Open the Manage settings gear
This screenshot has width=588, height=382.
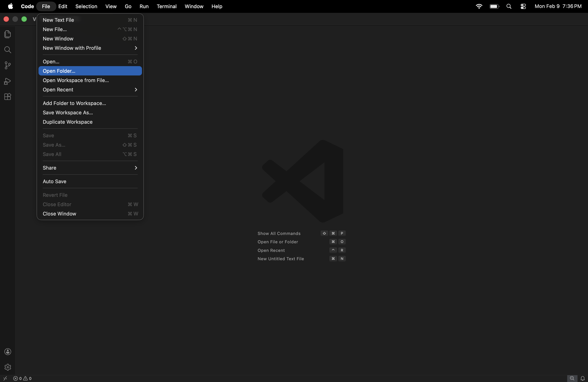coord(7,367)
